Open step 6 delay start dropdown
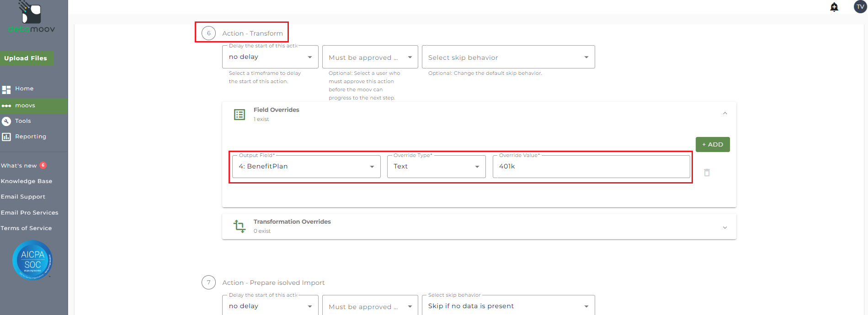The height and width of the screenshot is (315, 868). (270, 57)
